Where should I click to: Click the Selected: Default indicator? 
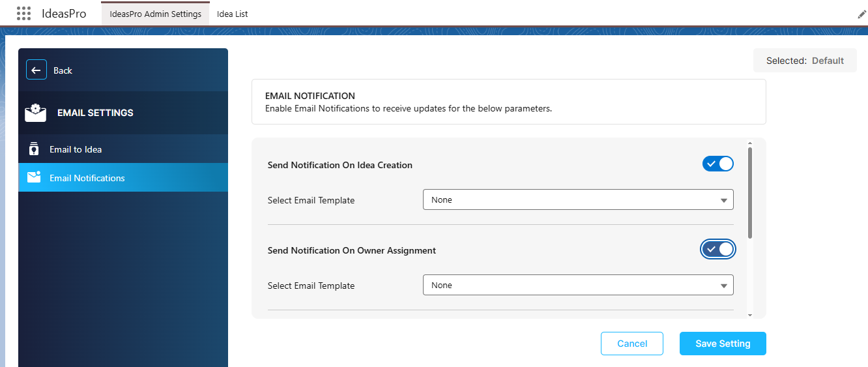(x=805, y=61)
